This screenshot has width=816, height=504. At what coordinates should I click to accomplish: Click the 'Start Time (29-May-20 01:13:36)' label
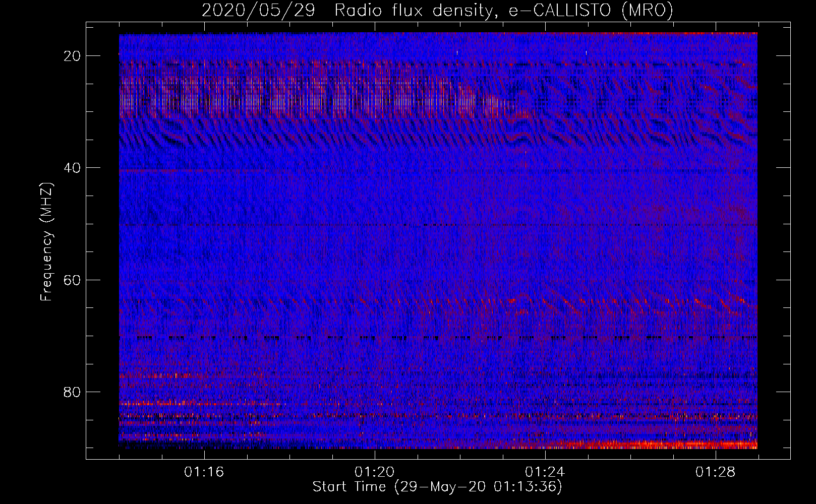click(437, 487)
